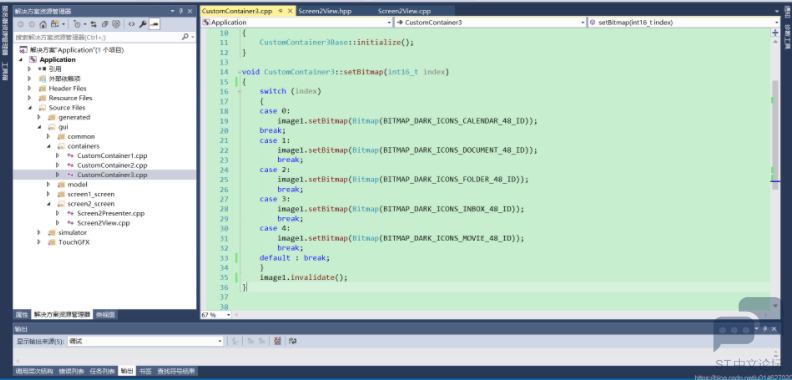792x380 pixels.
Task: Click Go to Next Message icon in Output
Action: coord(262,341)
